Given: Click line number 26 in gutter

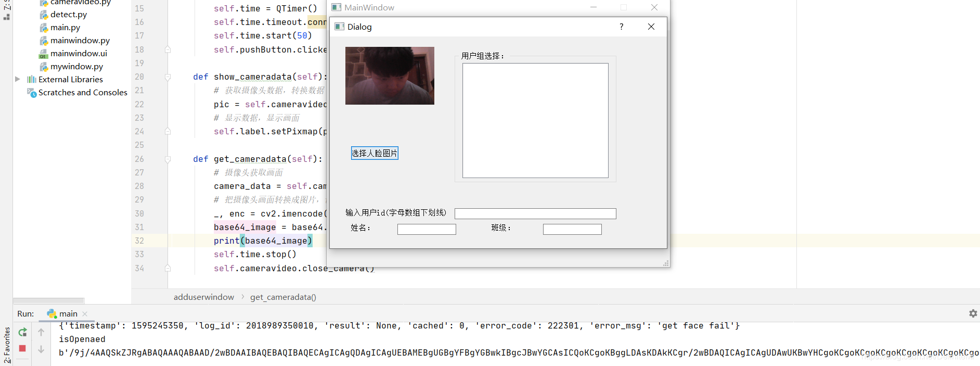Looking at the screenshot, I should coord(139,159).
